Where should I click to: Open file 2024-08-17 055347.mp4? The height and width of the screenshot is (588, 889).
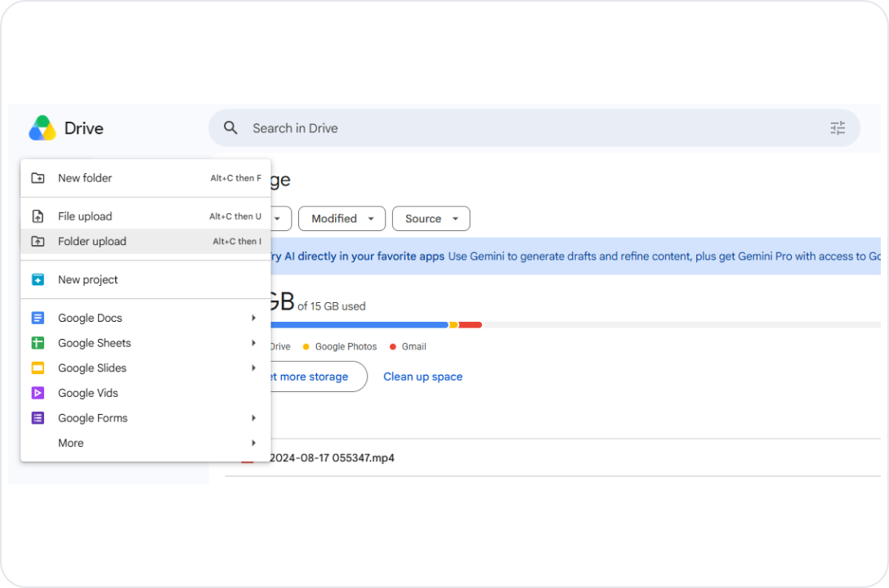[x=332, y=457]
